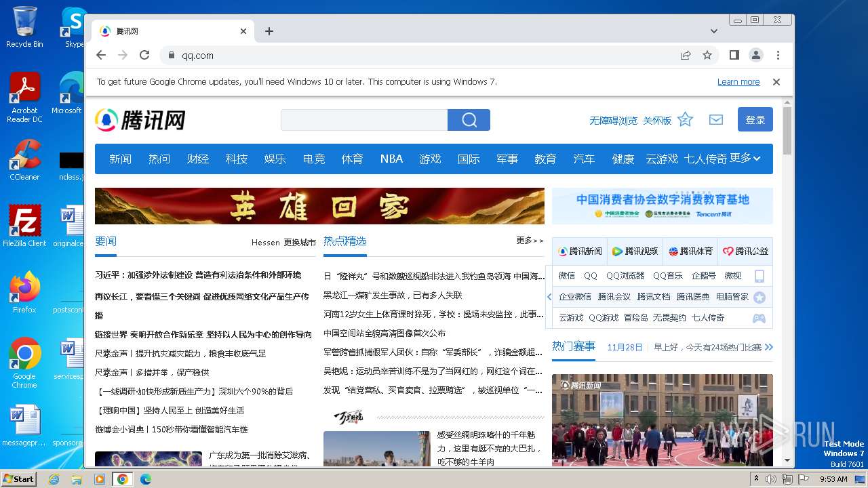
Task: Open Microsoft Edge taskbar icon
Action: pos(145,479)
